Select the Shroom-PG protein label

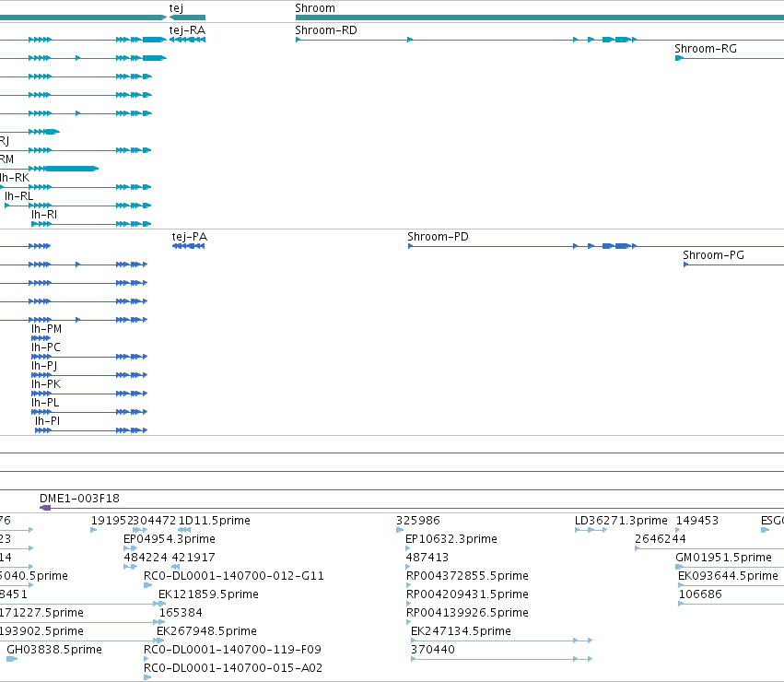pyautogui.click(x=713, y=255)
